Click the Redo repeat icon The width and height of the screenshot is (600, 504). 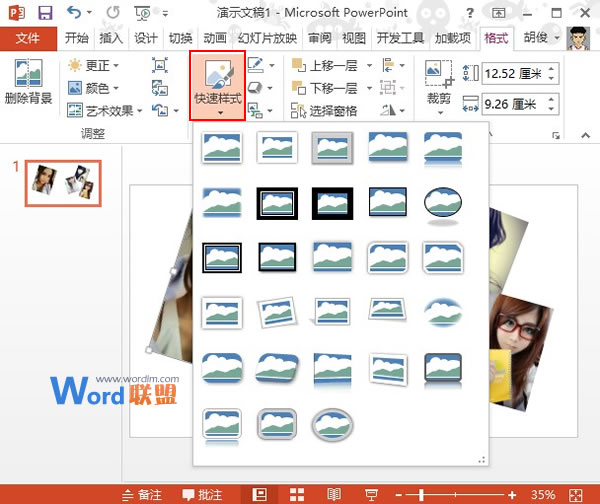pyautogui.click(x=113, y=13)
